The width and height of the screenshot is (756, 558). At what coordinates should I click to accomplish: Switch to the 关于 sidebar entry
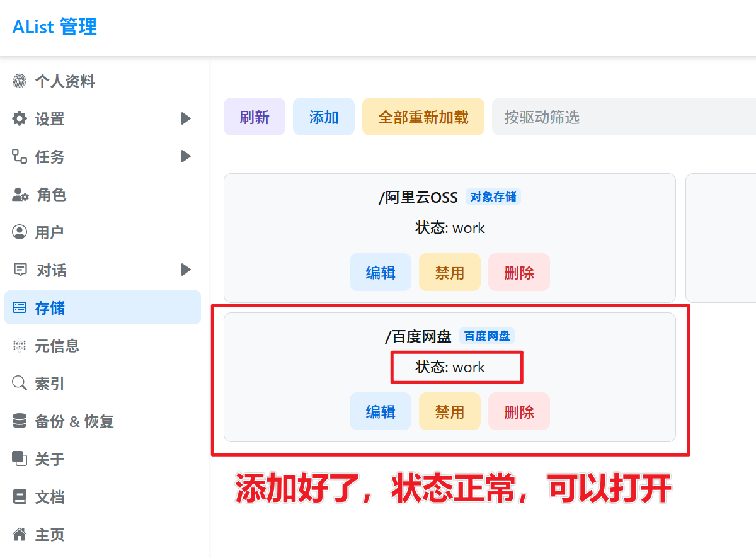click(45, 458)
